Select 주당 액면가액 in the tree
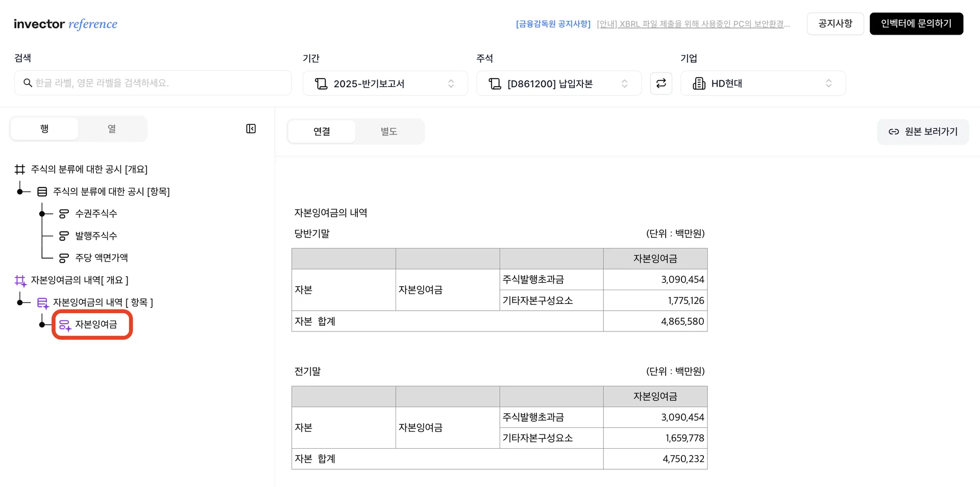 pos(102,258)
